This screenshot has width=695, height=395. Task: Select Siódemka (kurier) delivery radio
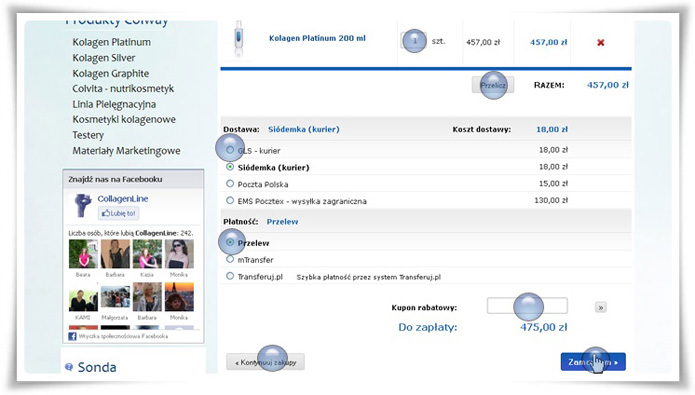[230, 167]
